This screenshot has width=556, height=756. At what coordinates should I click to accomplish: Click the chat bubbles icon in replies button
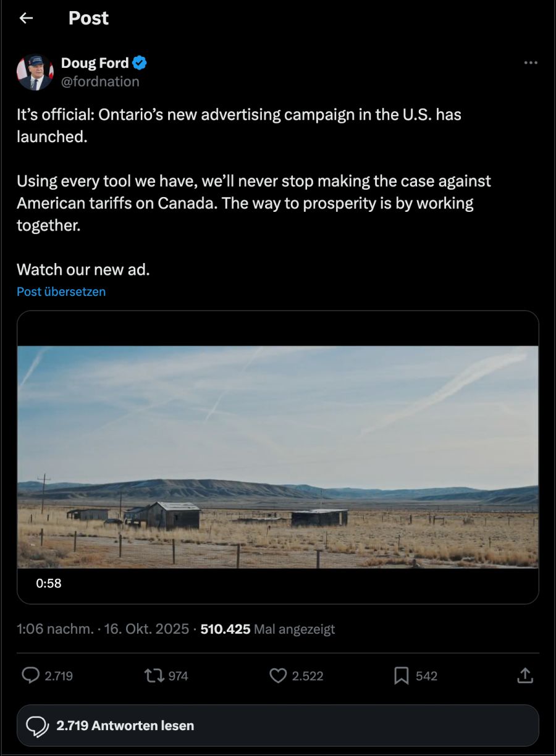(x=38, y=726)
